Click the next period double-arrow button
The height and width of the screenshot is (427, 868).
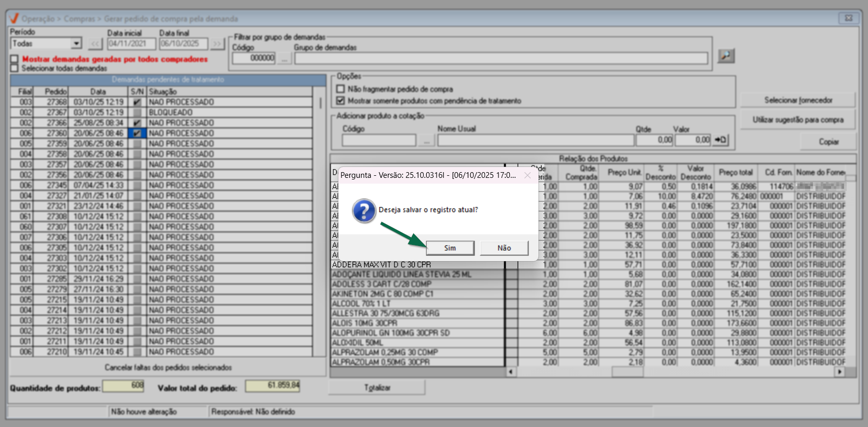pyautogui.click(x=217, y=44)
